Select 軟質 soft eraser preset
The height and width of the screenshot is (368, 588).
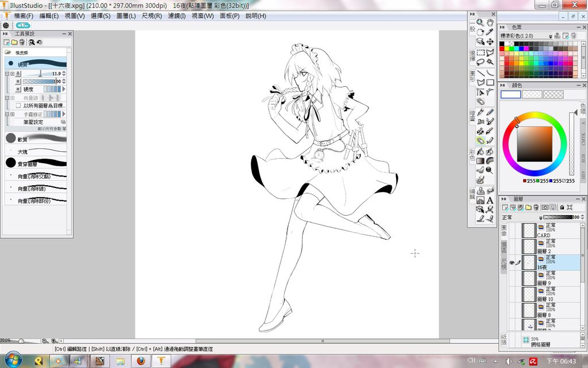(x=36, y=139)
